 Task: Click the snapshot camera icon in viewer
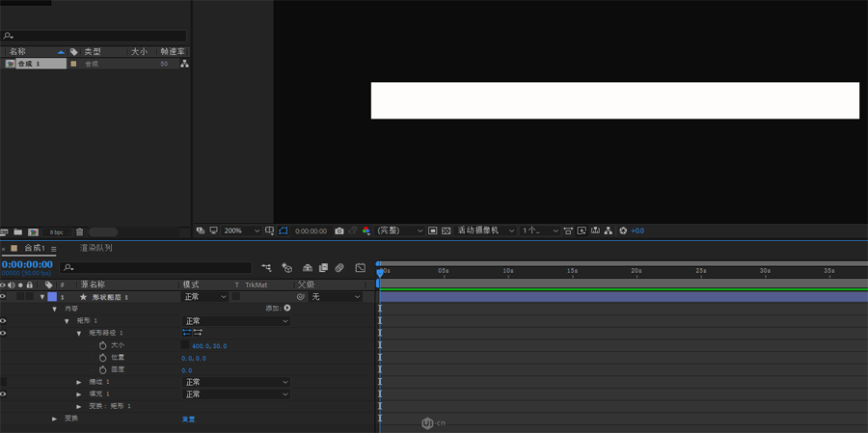[339, 231]
